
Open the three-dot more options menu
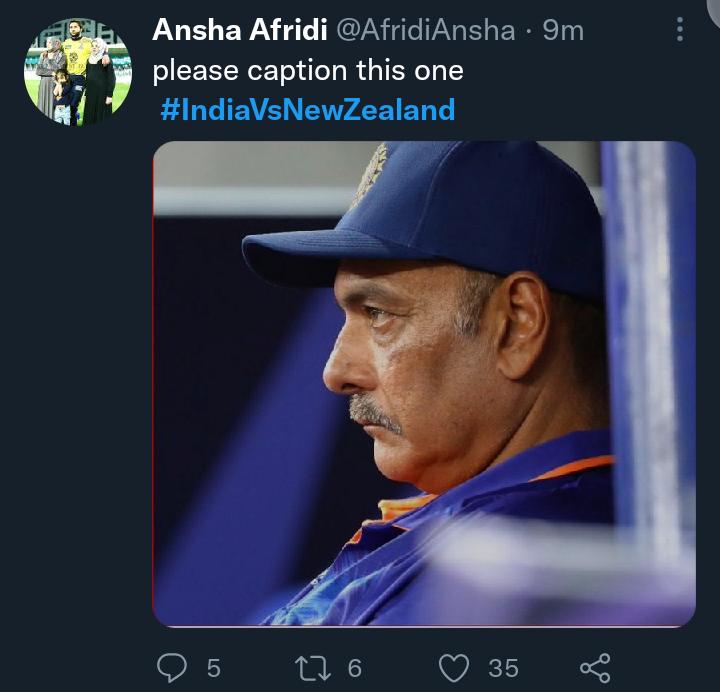pos(680,29)
